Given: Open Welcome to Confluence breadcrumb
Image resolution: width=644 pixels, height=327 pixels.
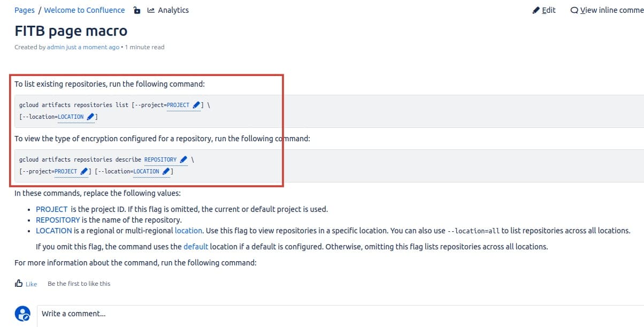Looking at the screenshot, I should tap(85, 10).
